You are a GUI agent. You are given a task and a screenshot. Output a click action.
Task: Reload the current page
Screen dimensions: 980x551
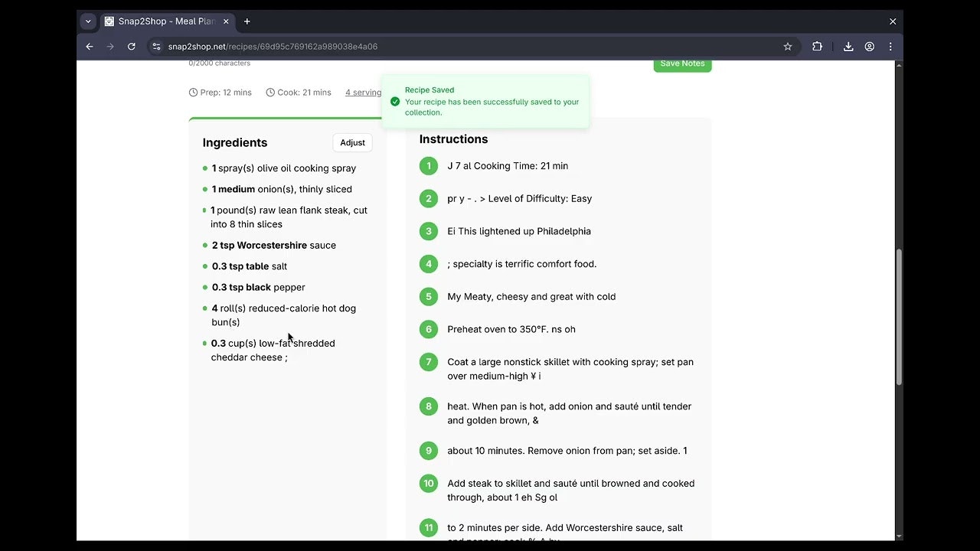(132, 47)
